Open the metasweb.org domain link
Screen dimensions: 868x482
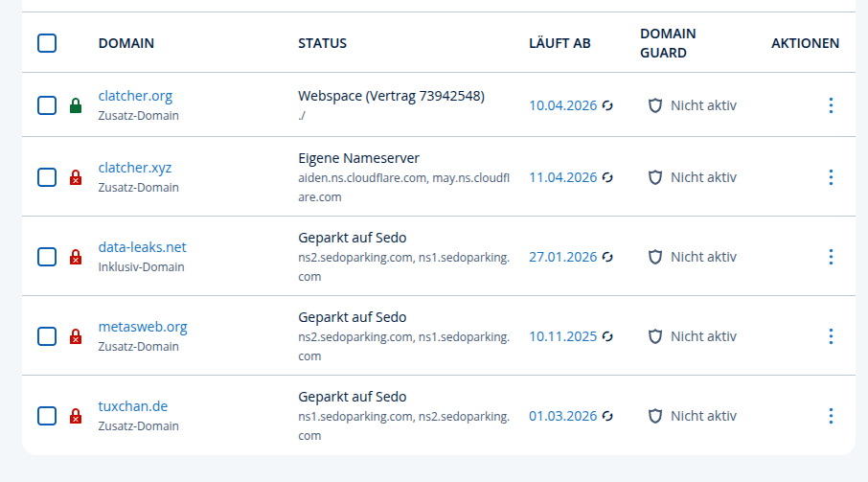(x=143, y=327)
